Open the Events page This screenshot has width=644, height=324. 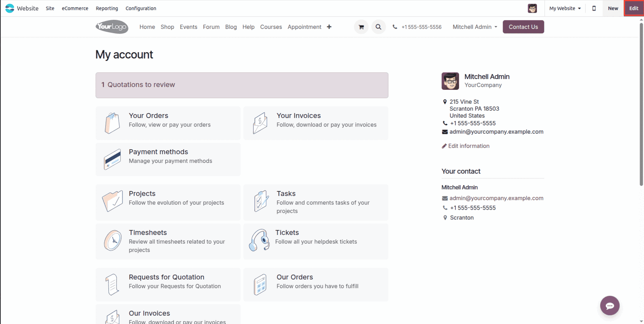point(188,27)
